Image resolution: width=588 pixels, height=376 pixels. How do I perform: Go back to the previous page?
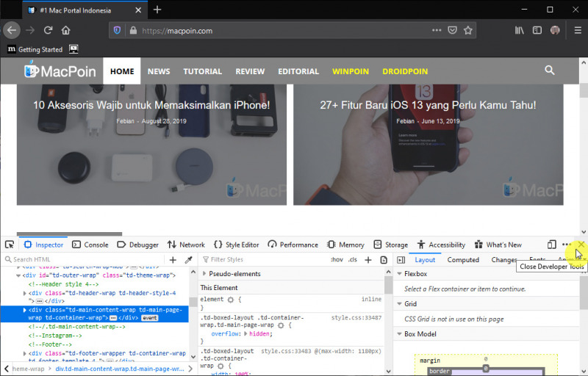click(x=12, y=30)
